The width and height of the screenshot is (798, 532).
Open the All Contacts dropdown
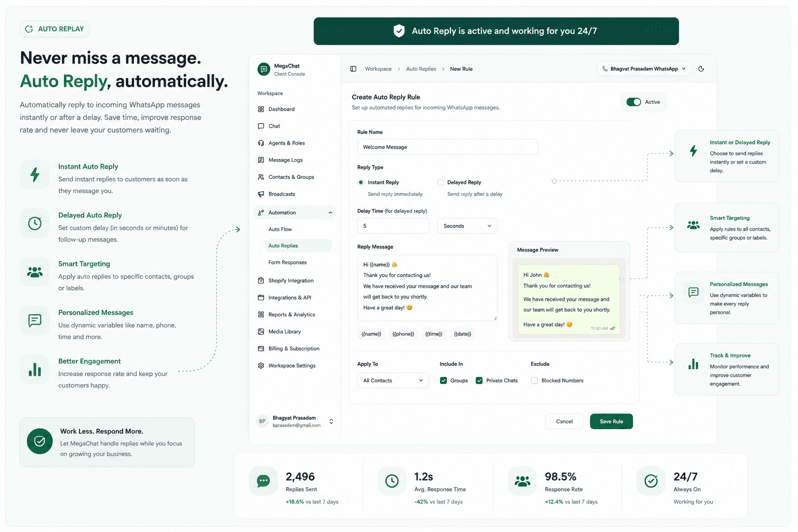tap(393, 381)
